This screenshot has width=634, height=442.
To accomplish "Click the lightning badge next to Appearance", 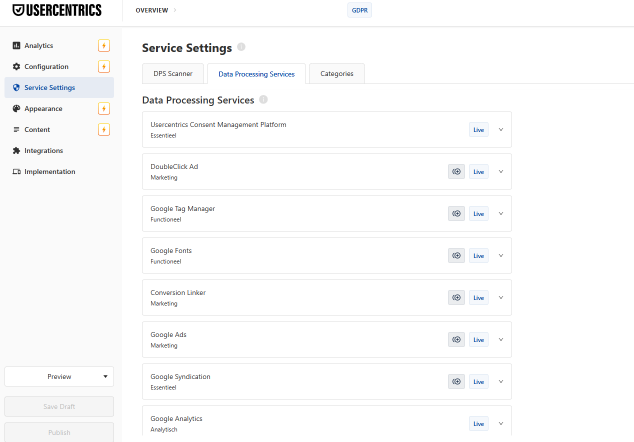I will [104, 109].
